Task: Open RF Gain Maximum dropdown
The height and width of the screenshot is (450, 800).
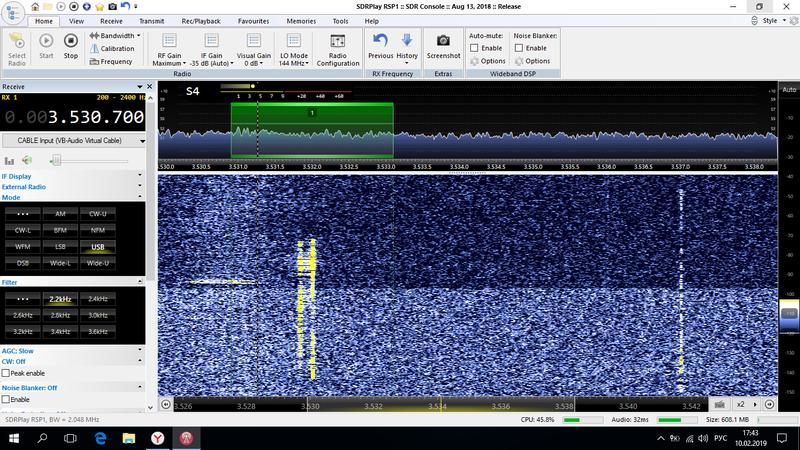Action: (169, 49)
